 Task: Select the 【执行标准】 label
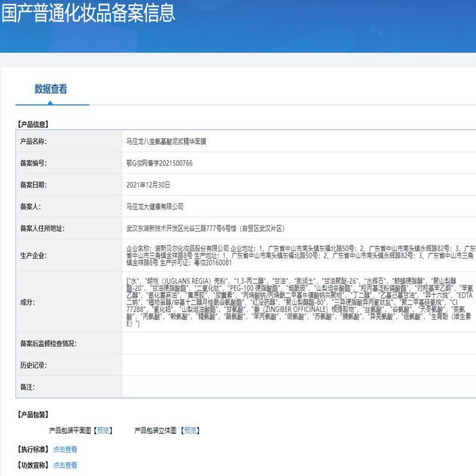click(33, 449)
